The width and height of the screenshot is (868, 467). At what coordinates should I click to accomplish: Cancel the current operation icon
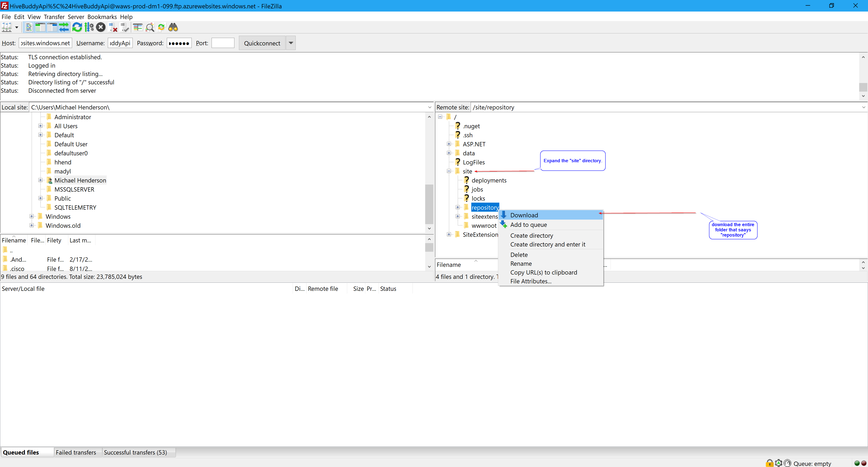(101, 27)
